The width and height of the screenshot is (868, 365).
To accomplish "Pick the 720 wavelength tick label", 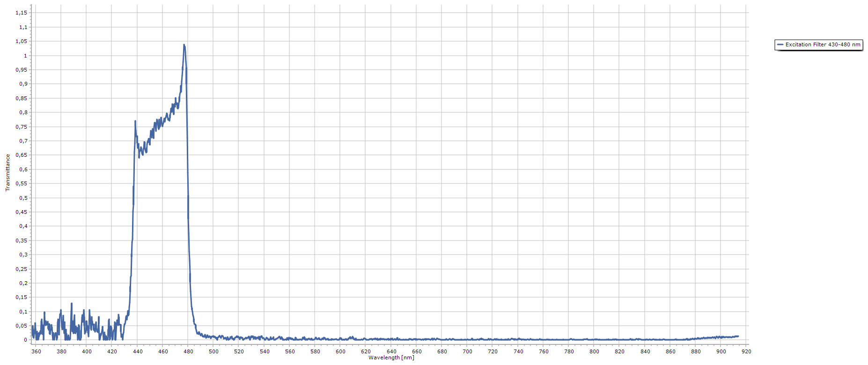I will point(493,351).
